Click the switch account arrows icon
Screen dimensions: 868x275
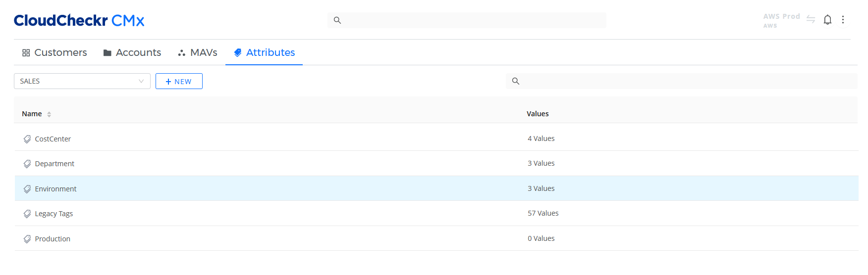point(811,19)
